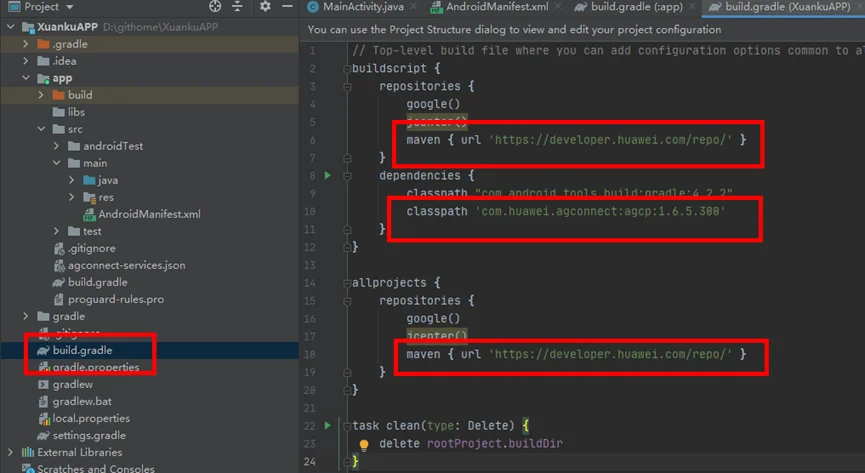Click 'delete rootProject.buildDir' line

pos(471,443)
